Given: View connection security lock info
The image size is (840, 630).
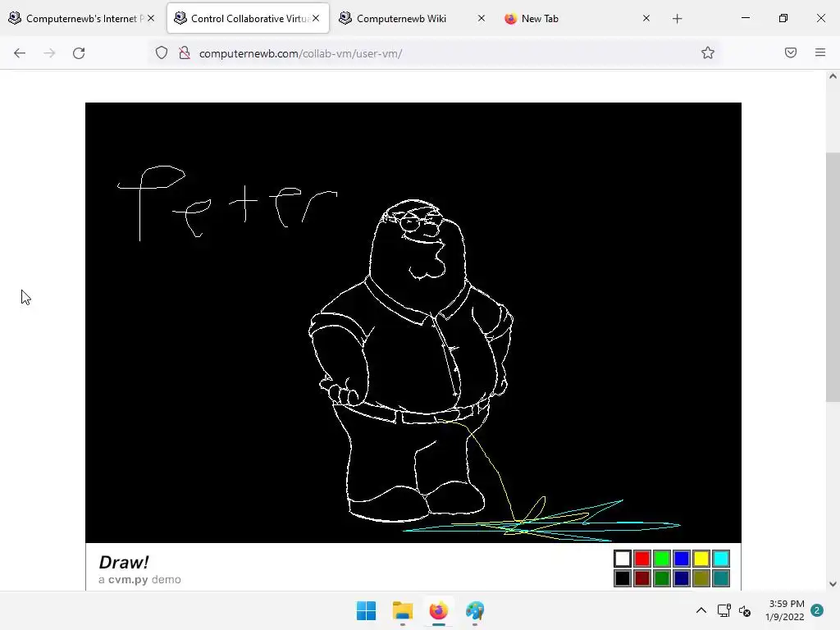Looking at the screenshot, I should 185,53.
